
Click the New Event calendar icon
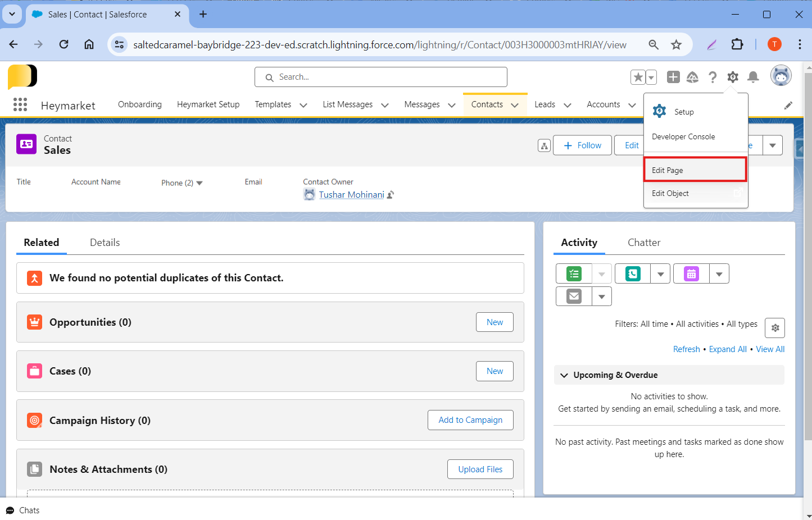pos(691,274)
